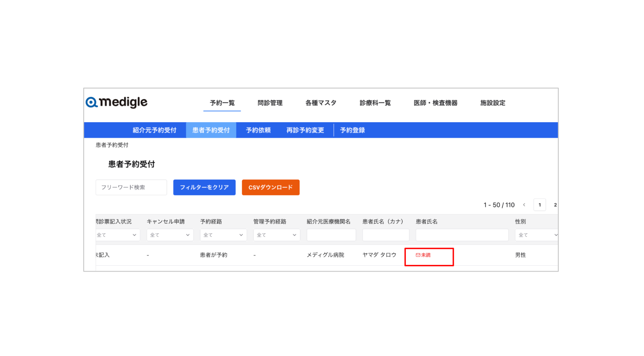Open the 診療科一覧 menu
The width and height of the screenshot is (644, 356).
(375, 103)
